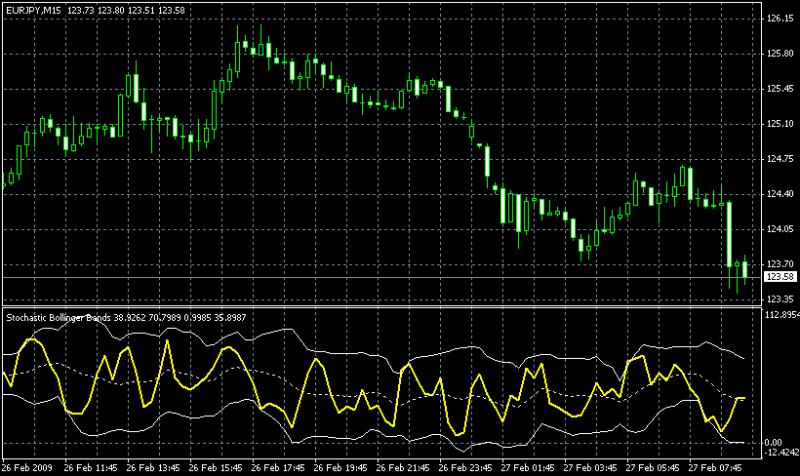This screenshot has height=476, width=800.
Task: Click the 26 Feb 2009 time label
Action: click(27, 468)
